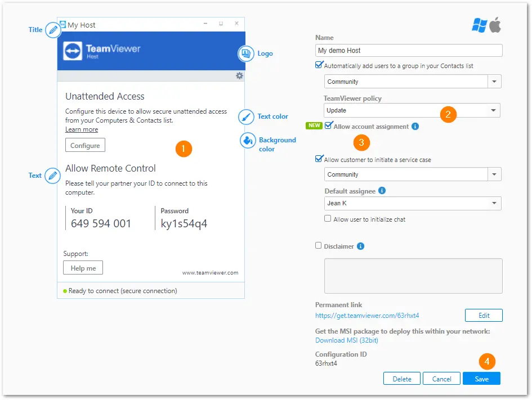This screenshot has width=532, height=400.
Task: Click Edit next to permanent link
Action: coord(484,315)
